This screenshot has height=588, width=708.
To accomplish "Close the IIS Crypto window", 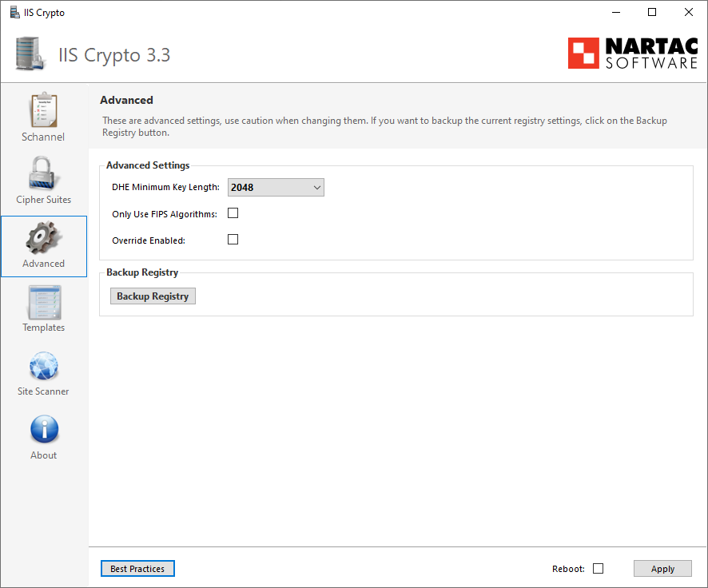I will [688, 12].
